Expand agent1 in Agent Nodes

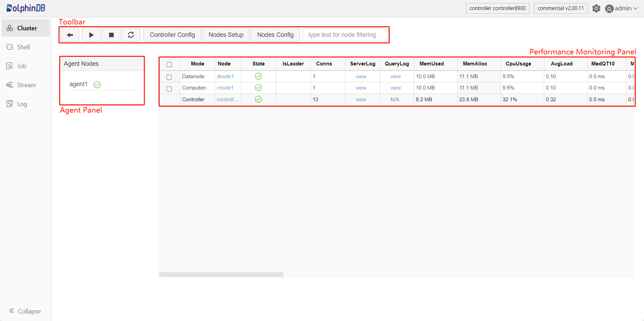78,84
